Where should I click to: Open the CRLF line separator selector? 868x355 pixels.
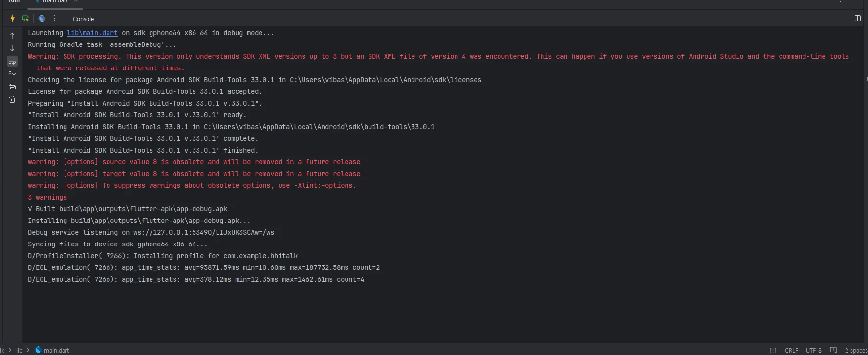pos(791,350)
